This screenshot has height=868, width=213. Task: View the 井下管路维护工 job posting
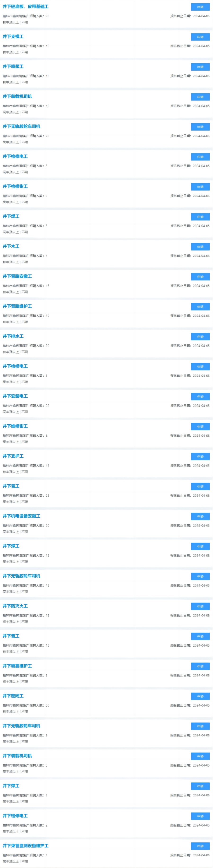click(x=17, y=306)
